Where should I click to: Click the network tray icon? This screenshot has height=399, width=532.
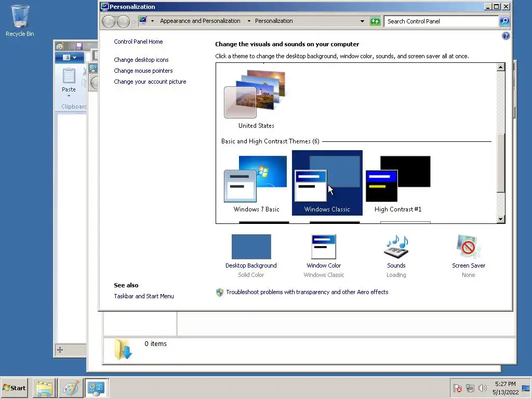tap(470, 388)
